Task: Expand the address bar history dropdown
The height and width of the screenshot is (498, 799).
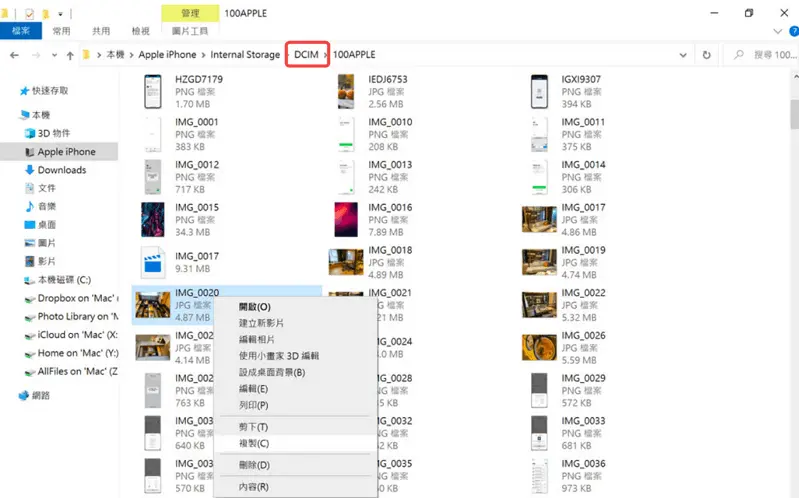Action: 683,55
